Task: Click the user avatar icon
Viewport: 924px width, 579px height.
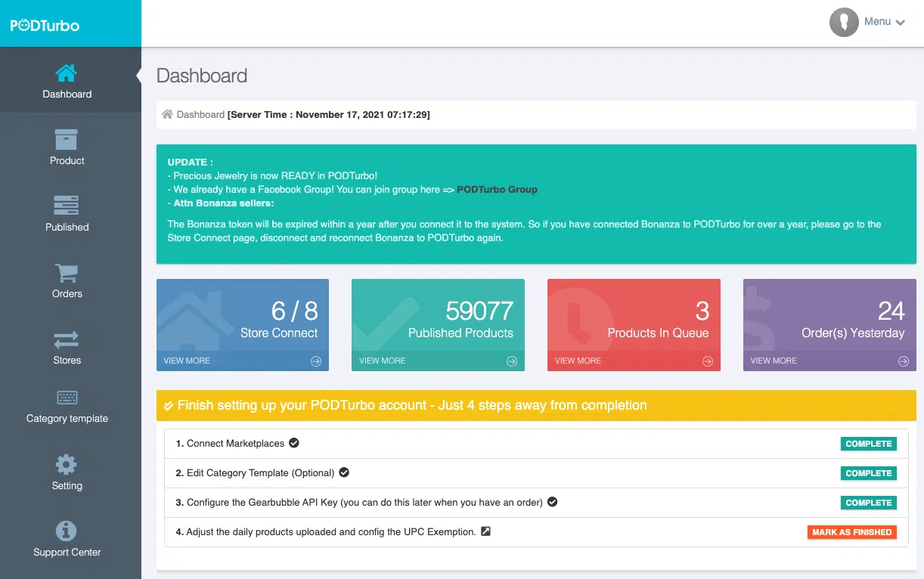Action: coord(844,23)
